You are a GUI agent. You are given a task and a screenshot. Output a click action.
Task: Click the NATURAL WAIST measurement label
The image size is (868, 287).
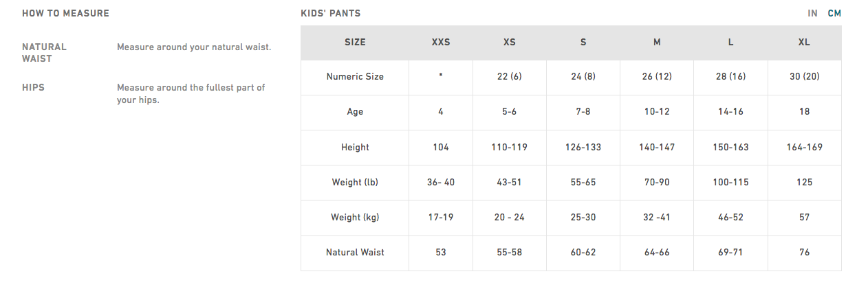coord(45,53)
